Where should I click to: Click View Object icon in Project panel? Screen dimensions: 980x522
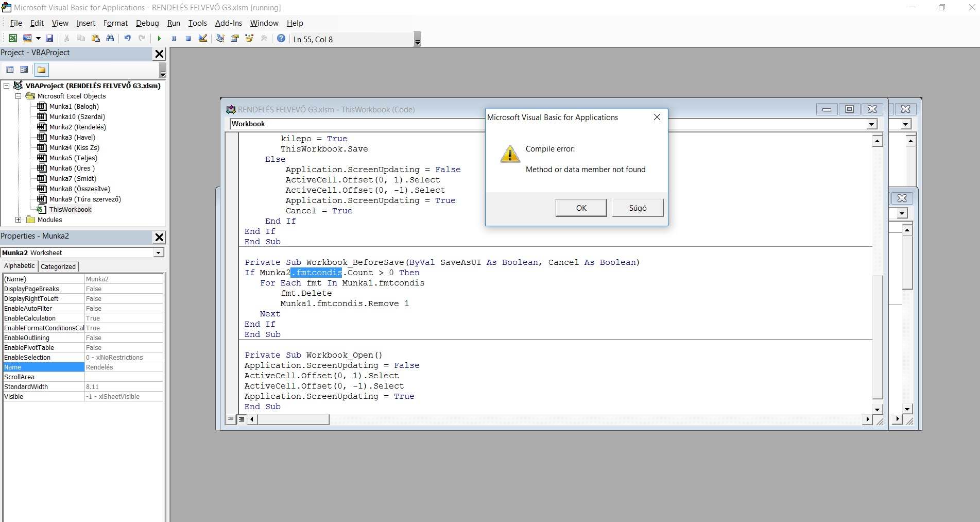[x=24, y=70]
